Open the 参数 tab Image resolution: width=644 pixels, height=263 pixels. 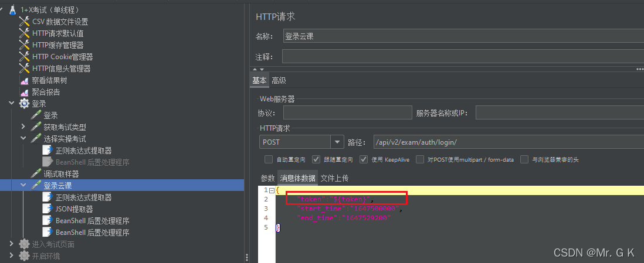(x=267, y=178)
